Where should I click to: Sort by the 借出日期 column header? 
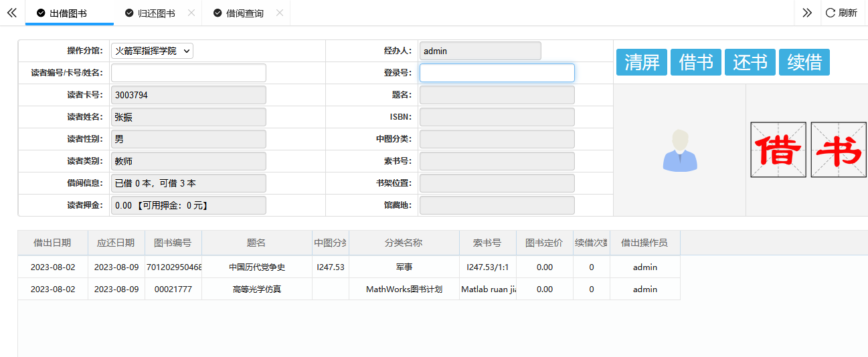[52, 243]
